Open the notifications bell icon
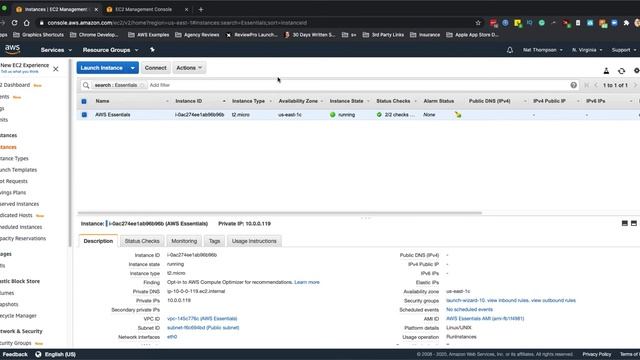The image size is (640, 360). [x=510, y=50]
